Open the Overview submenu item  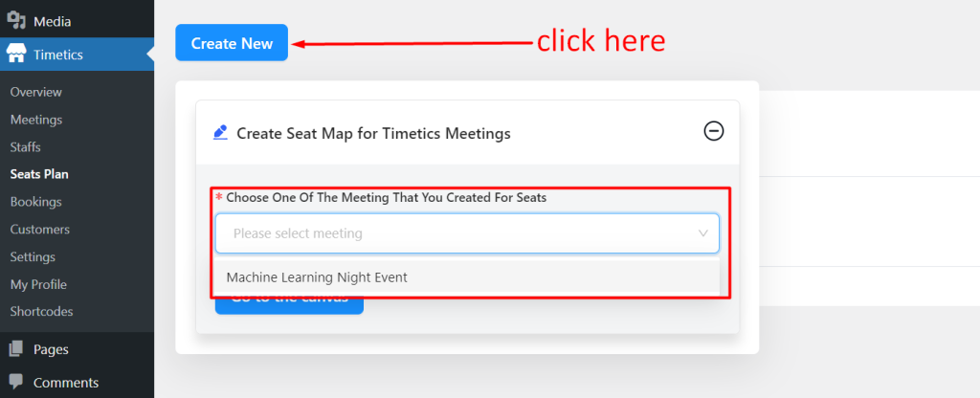tap(35, 92)
